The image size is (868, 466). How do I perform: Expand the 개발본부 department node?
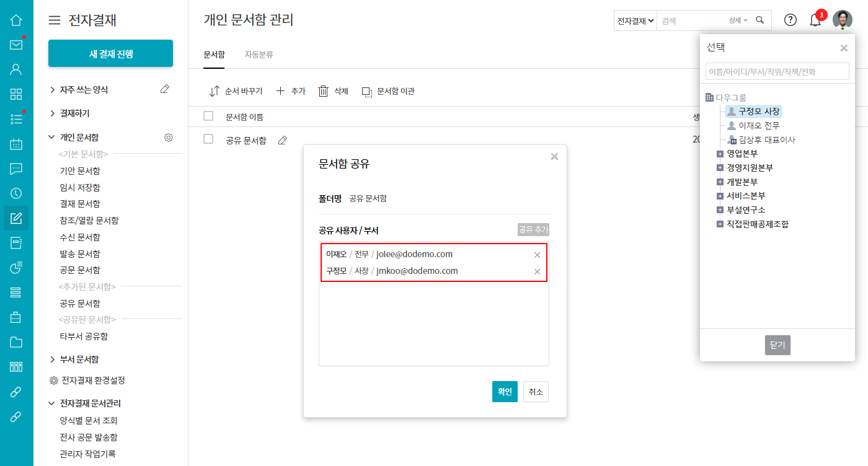coord(720,182)
